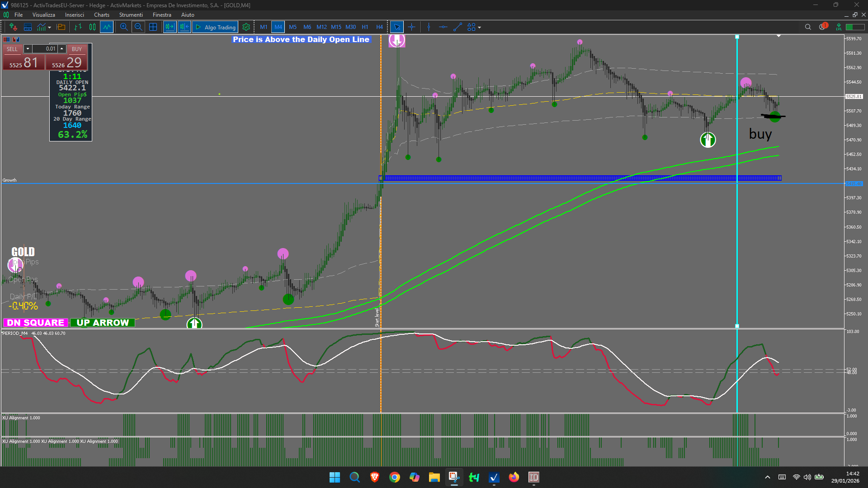This screenshot has width=868, height=488.
Task: Select the vertical line drawing tool
Action: coord(429,27)
